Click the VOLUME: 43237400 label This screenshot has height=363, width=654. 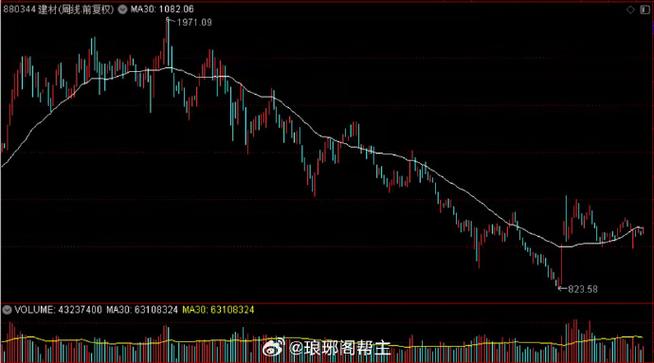58,310
